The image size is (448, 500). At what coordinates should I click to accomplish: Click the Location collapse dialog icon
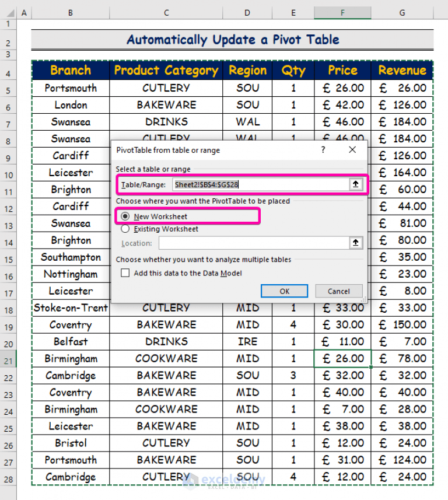point(355,243)
